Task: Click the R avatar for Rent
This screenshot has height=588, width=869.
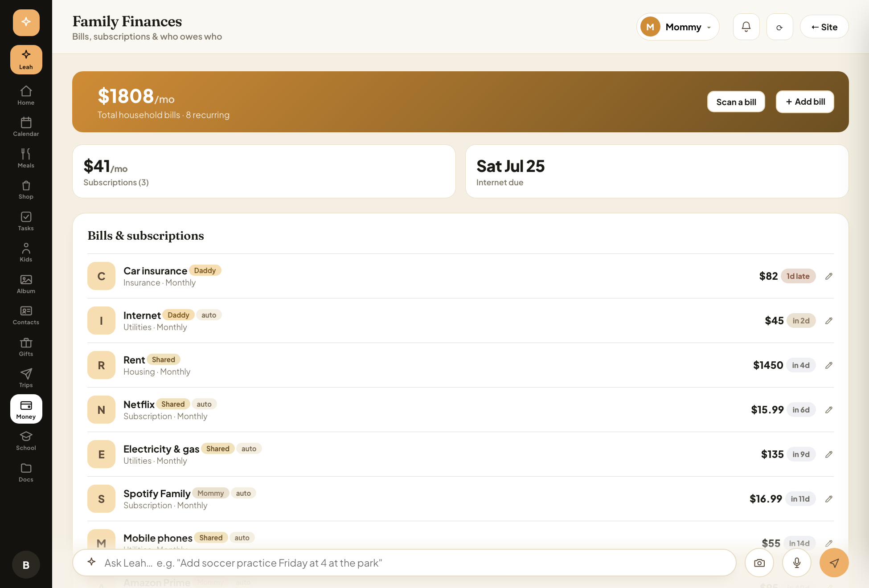Action: coord(101,365)
